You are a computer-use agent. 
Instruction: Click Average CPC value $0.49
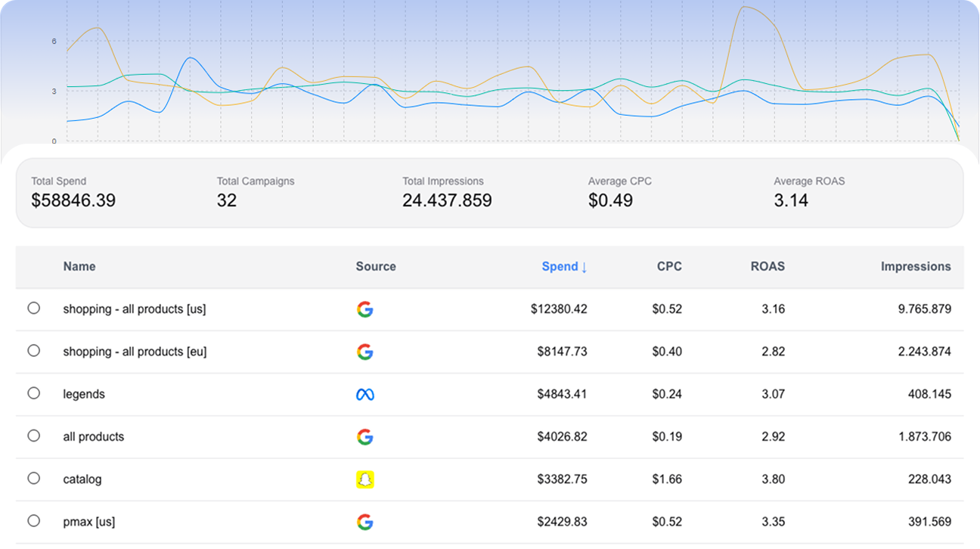pos(610,200)
